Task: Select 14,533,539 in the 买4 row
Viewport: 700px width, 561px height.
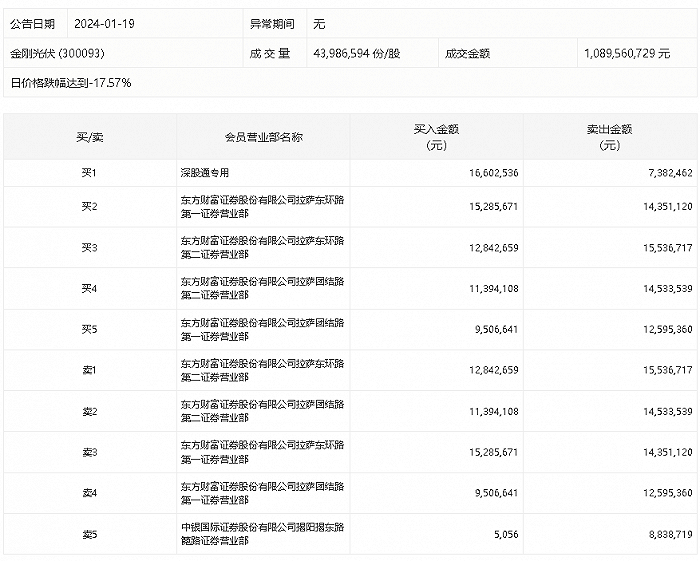Action: (668, 289)
